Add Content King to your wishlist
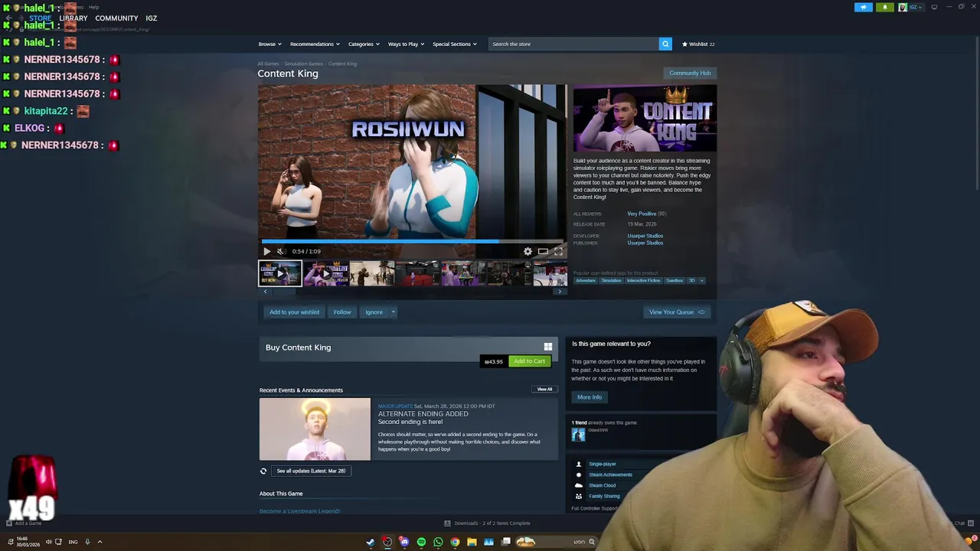The image size is (980, 551). click(294, 312)
